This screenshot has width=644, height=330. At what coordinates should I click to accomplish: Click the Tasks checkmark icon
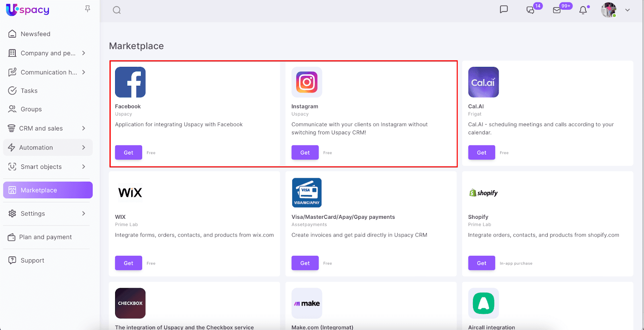(x=12, y=91)
